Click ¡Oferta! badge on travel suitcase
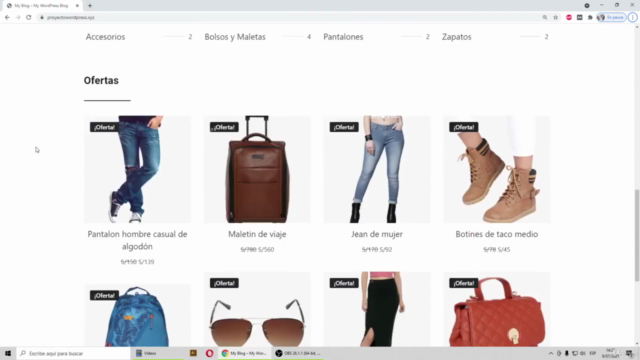Image resolution: width=640 pixels, height=360 pixels. click(x=224, y=127)
